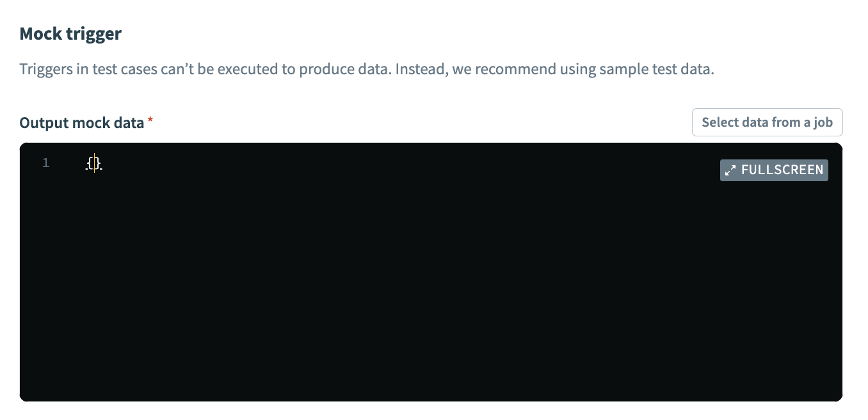Select the closing curly brace on line 1

[x=97, y=164]
